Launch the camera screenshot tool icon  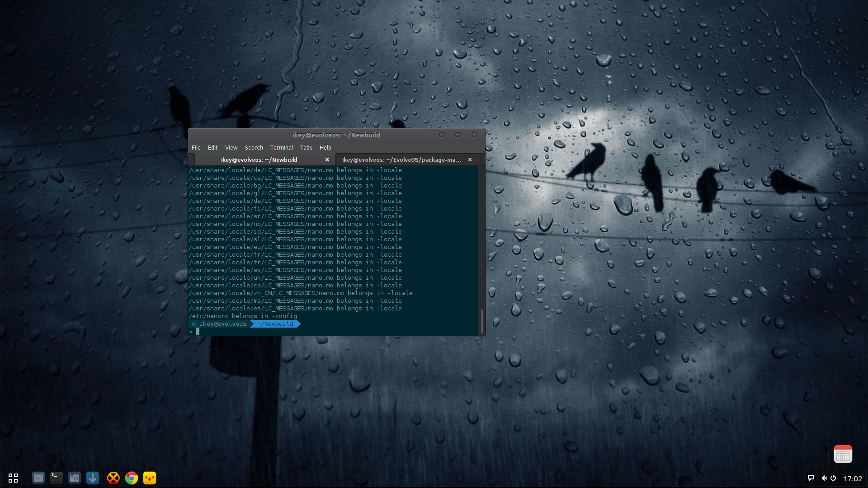75,478
